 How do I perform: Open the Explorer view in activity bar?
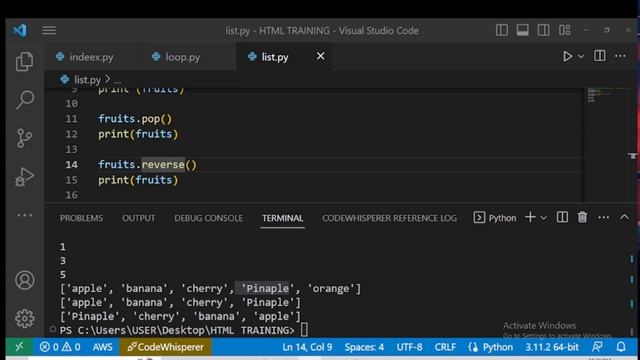24,62
